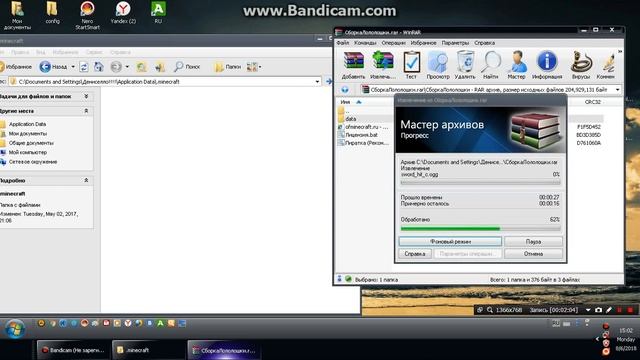Click the Найти magnifier icon in WinRAR
Viewport: 640px width, 360px height.
point(491,65)
